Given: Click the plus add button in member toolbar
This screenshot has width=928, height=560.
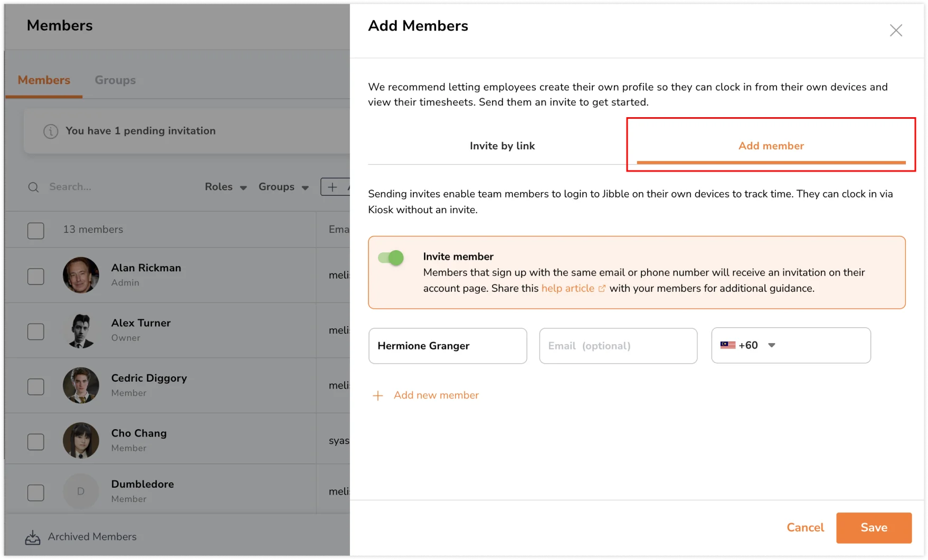Looking at the screenshot, I should [335, 187].
